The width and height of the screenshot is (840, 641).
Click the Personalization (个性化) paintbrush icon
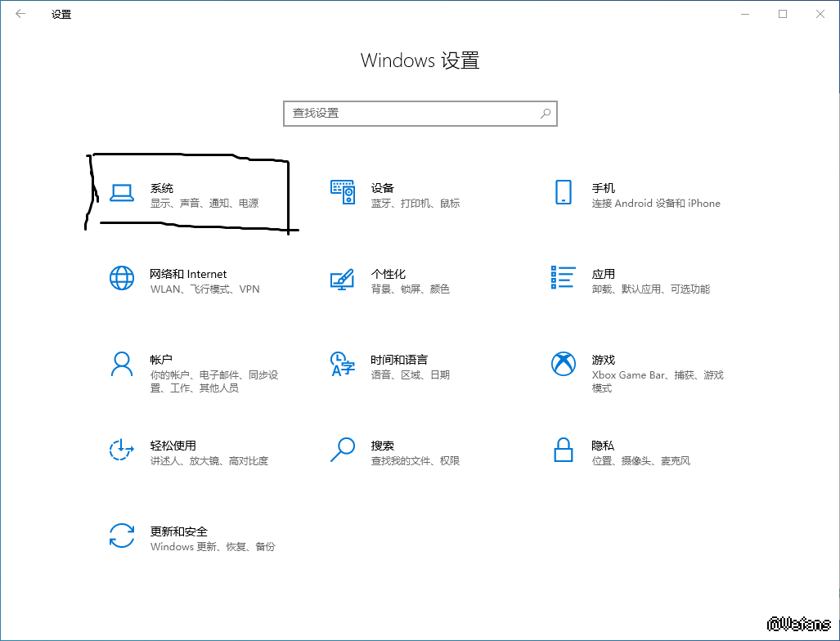coord(342,279)
